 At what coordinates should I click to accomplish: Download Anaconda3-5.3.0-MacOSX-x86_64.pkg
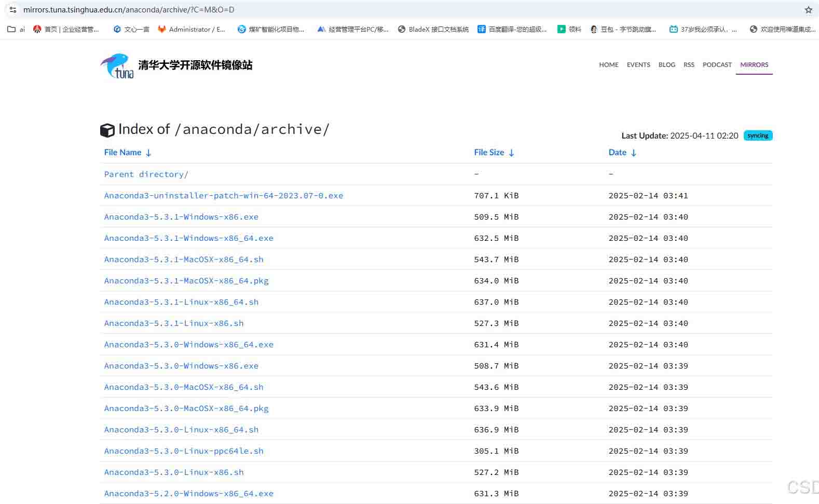186,408
